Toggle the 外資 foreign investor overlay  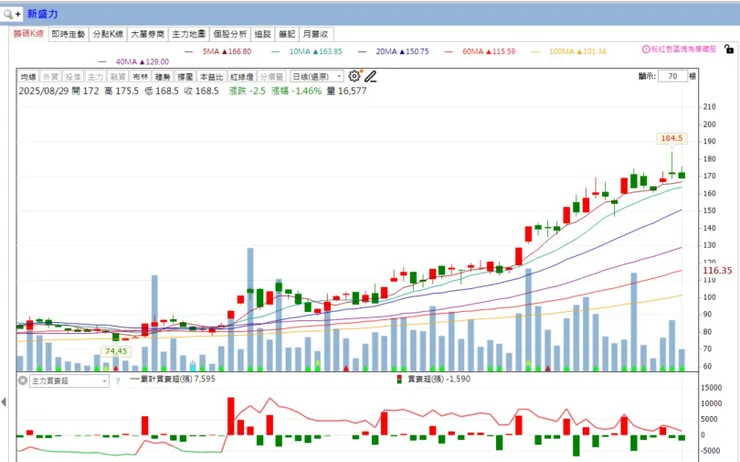click(x=50, y=76)
